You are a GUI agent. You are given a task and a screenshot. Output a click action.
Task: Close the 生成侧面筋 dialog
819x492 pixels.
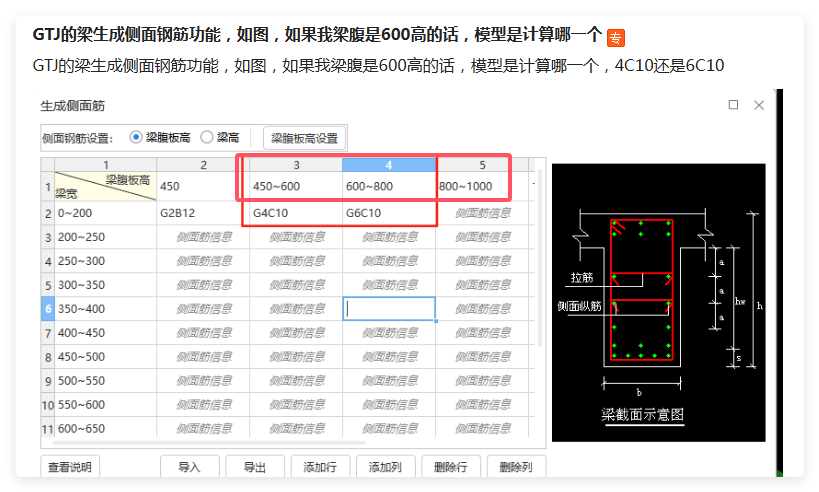click(759, 105)
